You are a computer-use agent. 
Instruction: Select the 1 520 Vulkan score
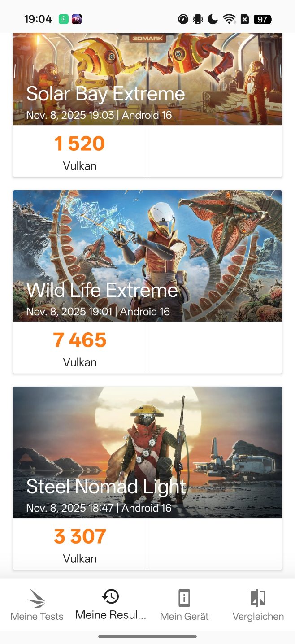click(80, 151)
